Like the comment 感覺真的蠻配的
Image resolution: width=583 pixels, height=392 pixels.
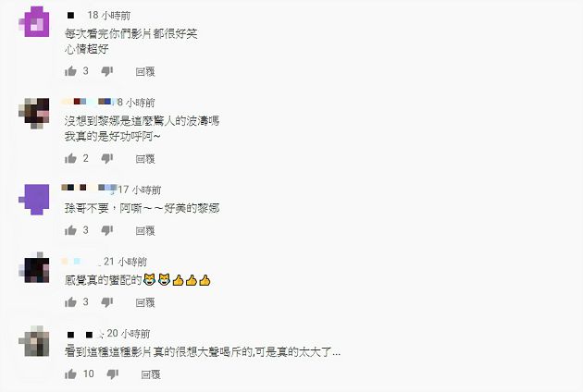(x=70, y=302)
